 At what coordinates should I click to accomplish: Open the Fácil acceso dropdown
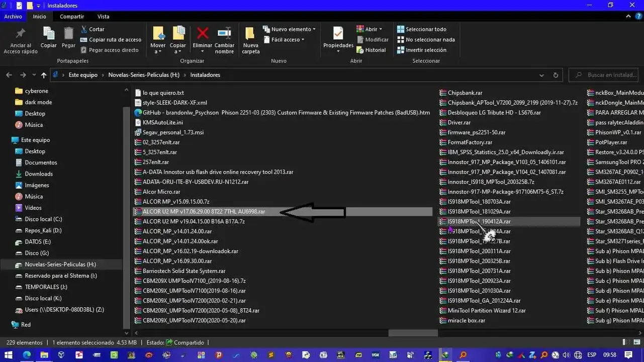coord(284,40)
